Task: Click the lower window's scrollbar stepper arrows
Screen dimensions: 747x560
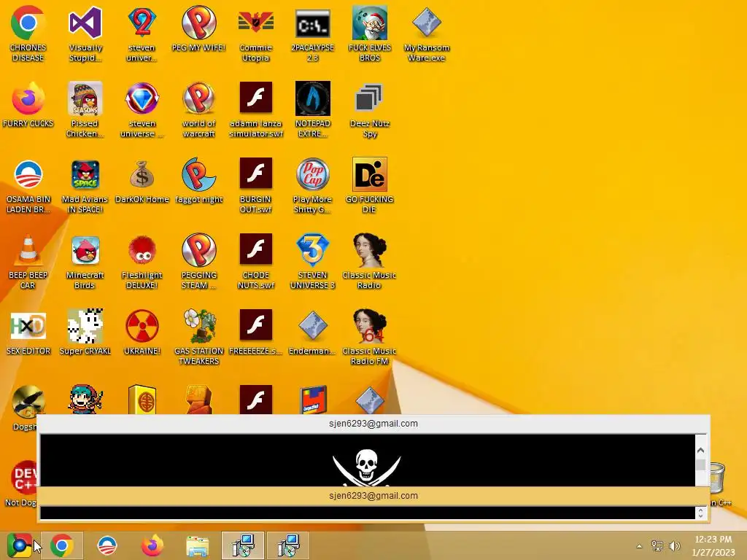Action: click(x=700, y=513)
